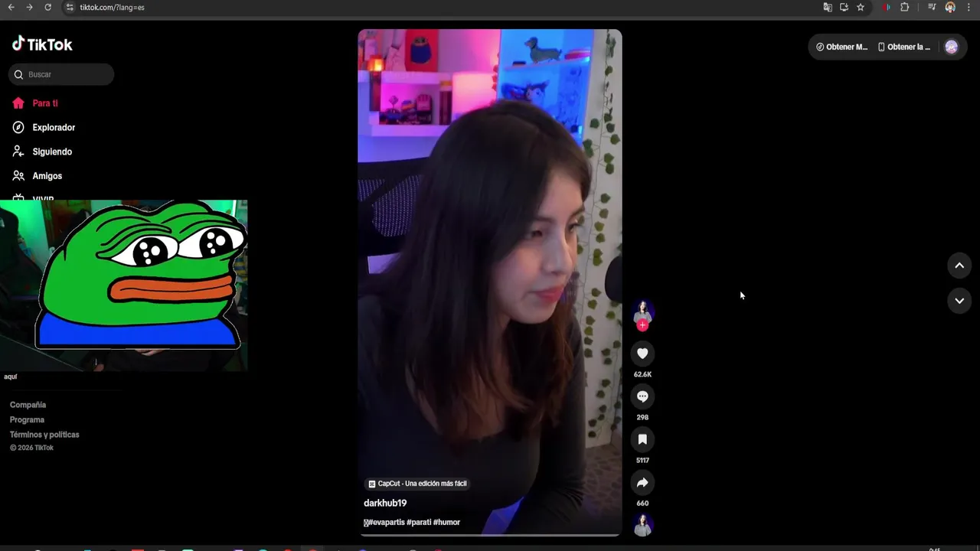This screenshot has height=551, width=980.
Task: Open the Amigos section
Action: (47, 176)
